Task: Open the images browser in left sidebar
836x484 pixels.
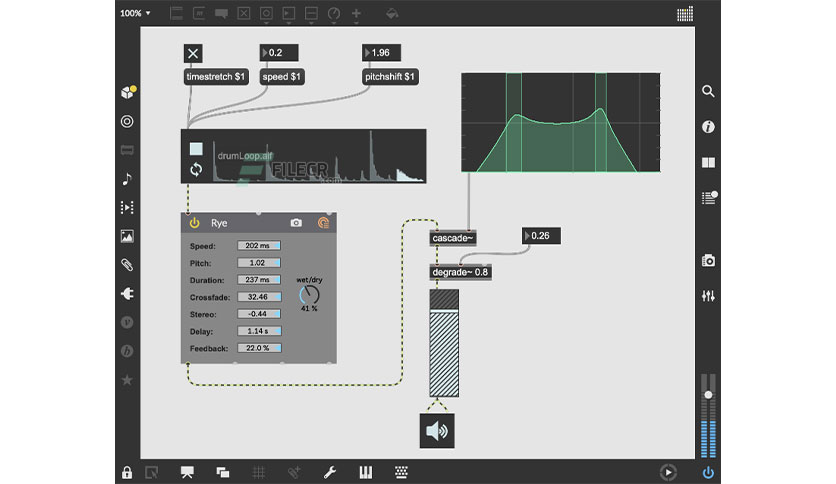Action: pos(127,237)
